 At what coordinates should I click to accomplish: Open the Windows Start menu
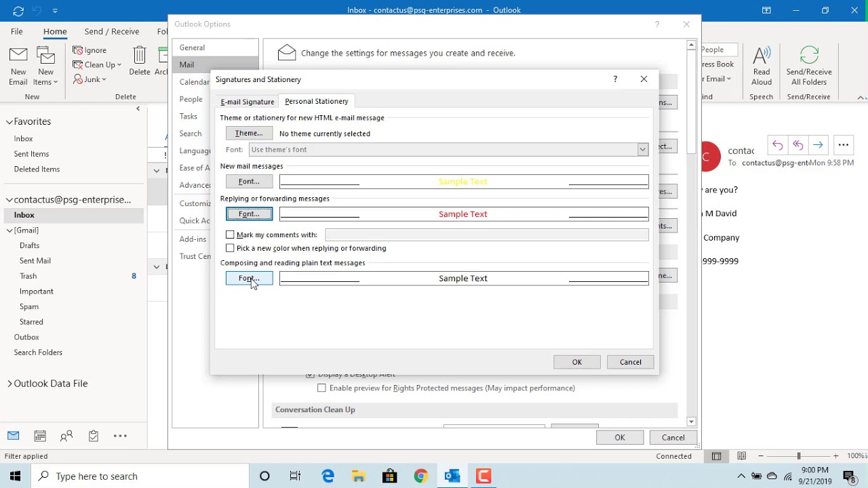pyautogui.click(x=15, y=476)
